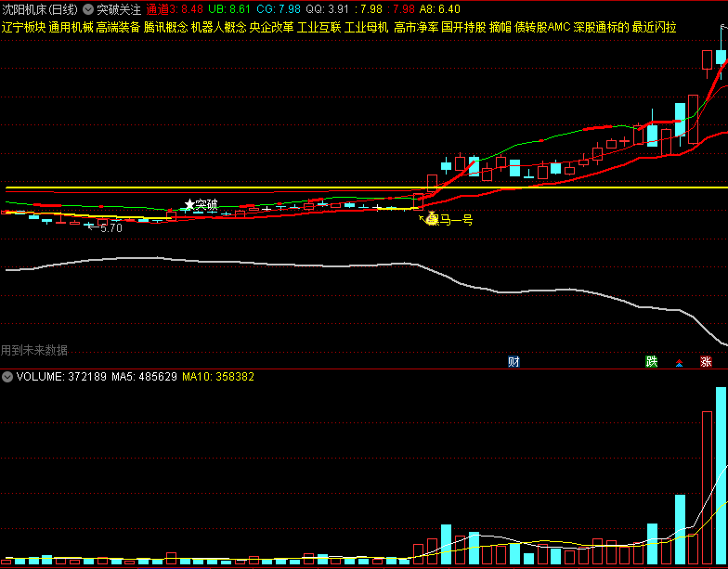Click the 黑马一号 money bag signal icon

(433, 219)
